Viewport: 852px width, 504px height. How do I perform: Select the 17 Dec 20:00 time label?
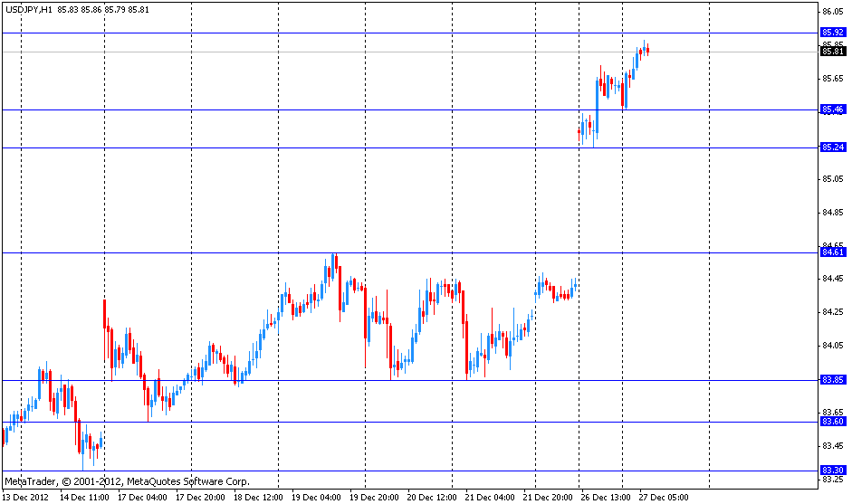tap(200, 497)
